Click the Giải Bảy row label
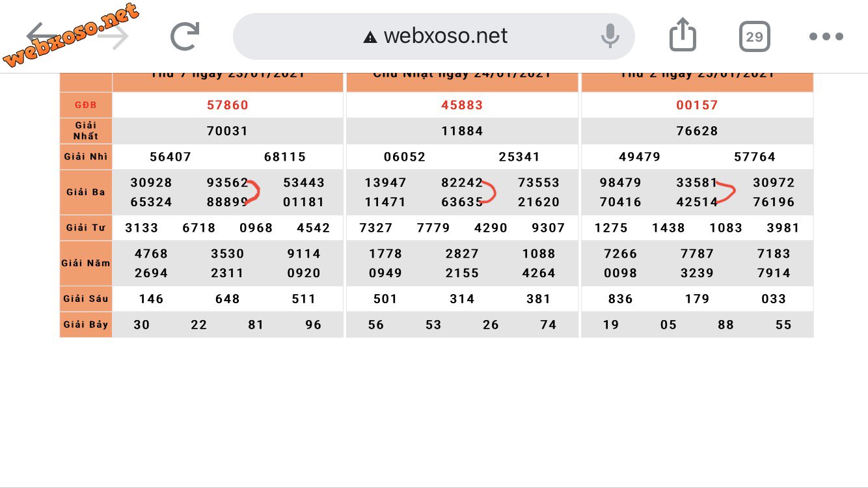 [x=86, y=324]
